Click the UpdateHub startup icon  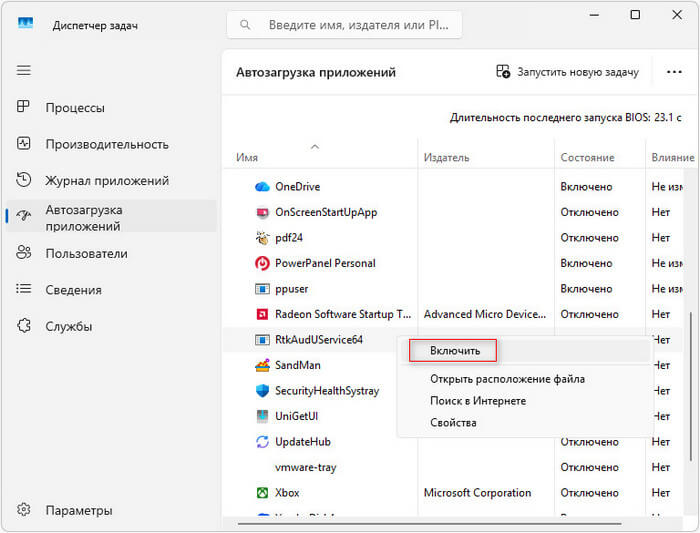(262, 442)
